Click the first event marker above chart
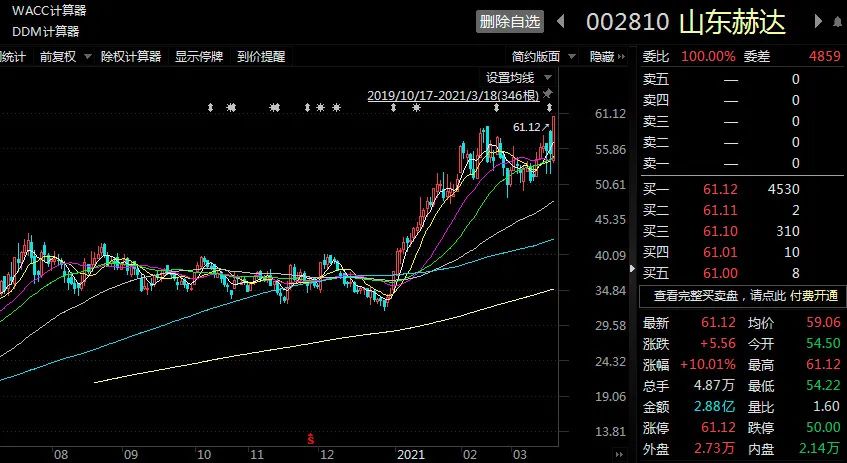847x463 pixels. 210,107
